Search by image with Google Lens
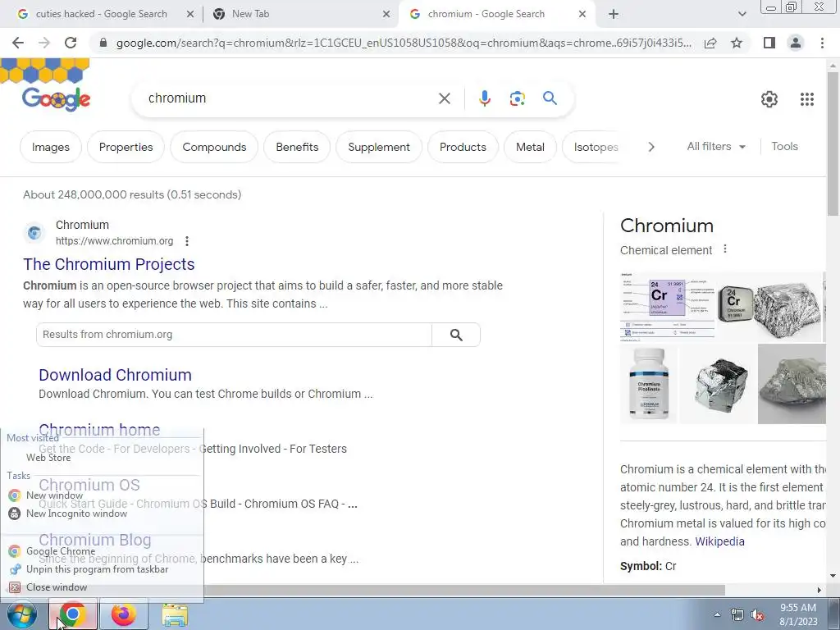The width and height of the screenshot is (840, 630). tap(517, 98)
